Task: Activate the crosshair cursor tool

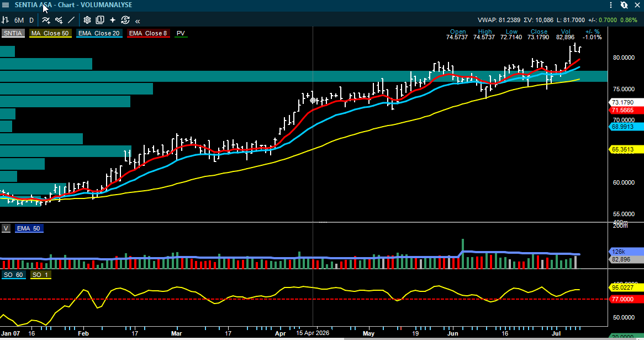Action: (113, 20)
